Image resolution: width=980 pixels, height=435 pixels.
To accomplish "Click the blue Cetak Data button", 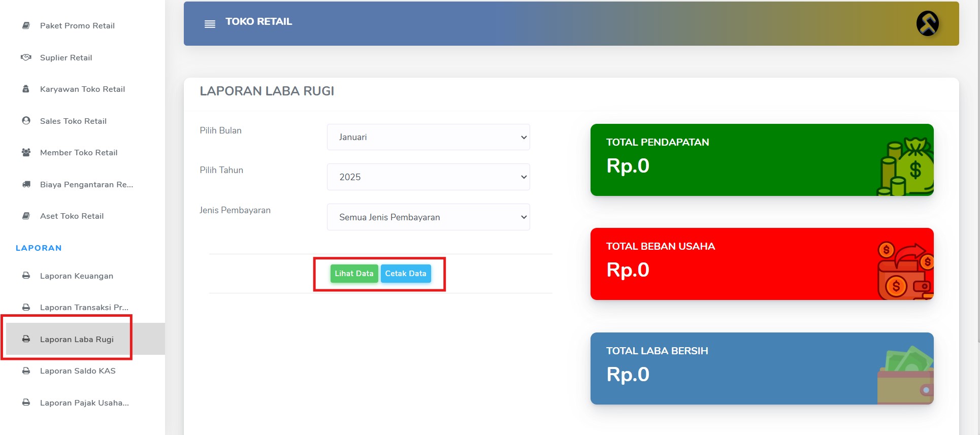I will click(x=406, y=274).
